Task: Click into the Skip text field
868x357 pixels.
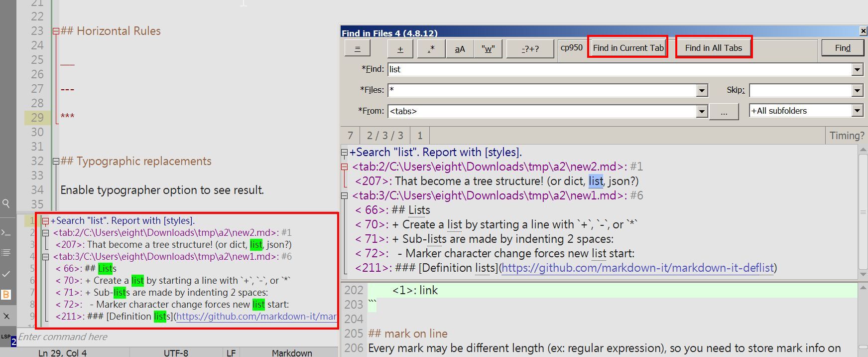Action: point(801,90)
